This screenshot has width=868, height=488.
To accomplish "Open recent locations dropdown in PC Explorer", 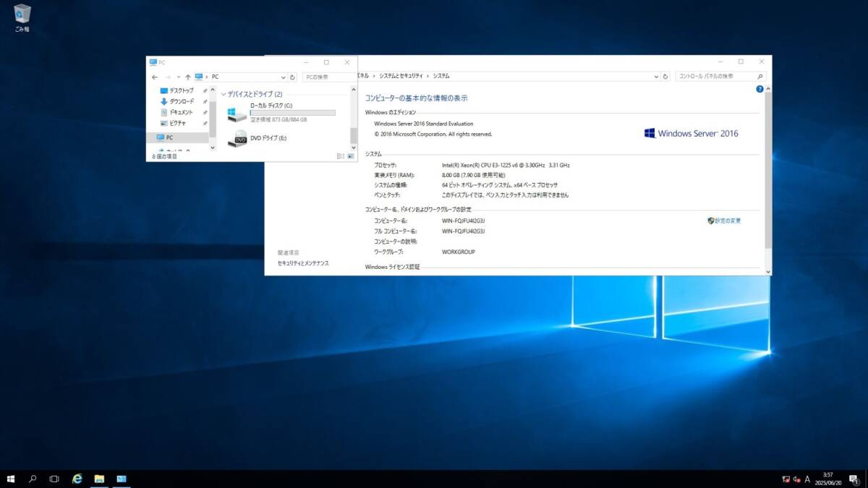I will [178, 77].
